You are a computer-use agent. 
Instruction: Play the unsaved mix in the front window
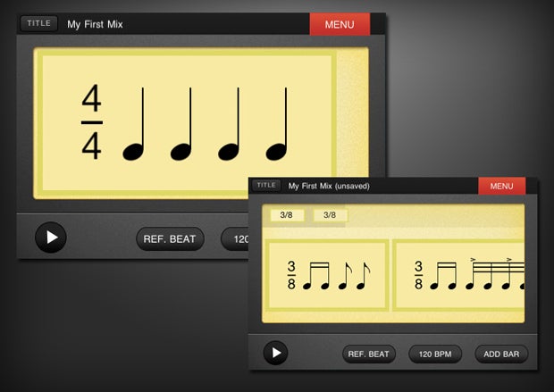click(x=275, y=353)
